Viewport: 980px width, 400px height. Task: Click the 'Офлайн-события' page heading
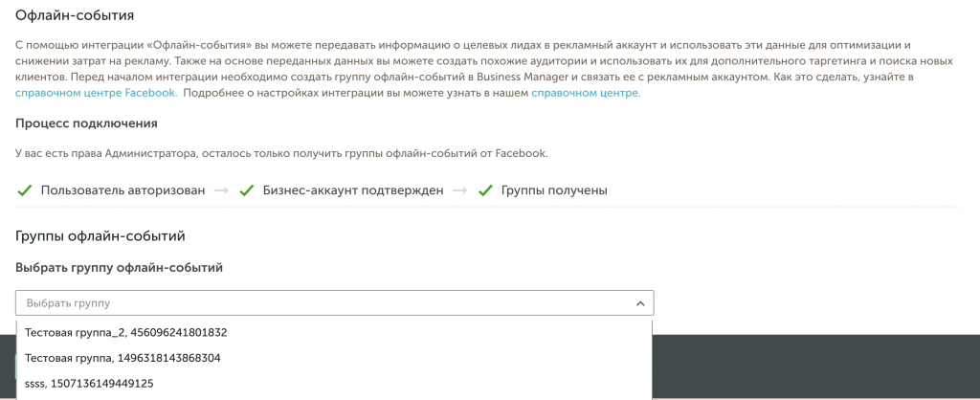[75, 15]
